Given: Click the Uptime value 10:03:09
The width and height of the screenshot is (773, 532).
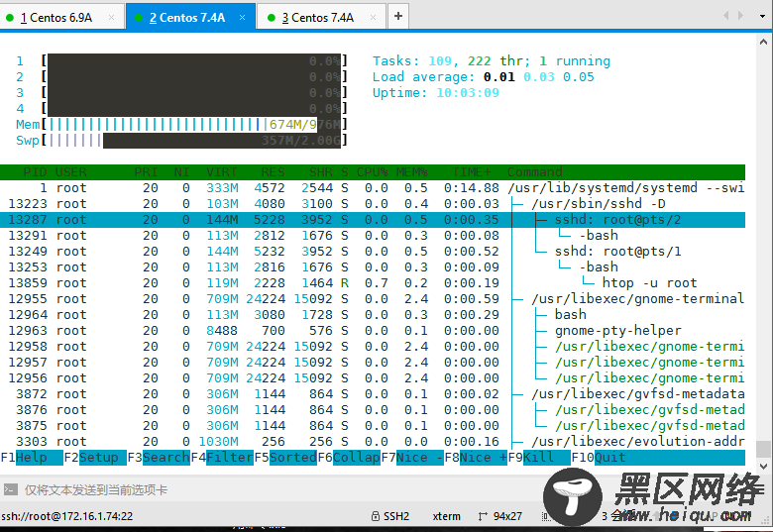Looking at the screenshot, I should (468, 93).
